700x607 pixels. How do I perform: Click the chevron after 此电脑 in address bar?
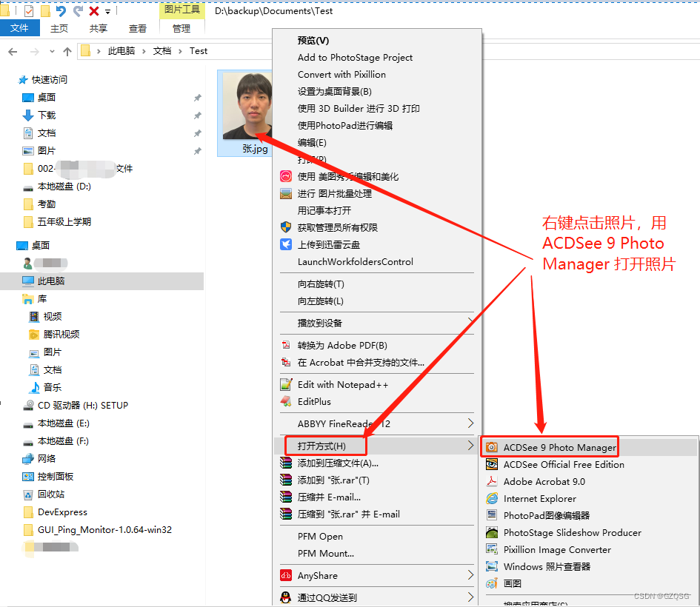coord(144,51)
